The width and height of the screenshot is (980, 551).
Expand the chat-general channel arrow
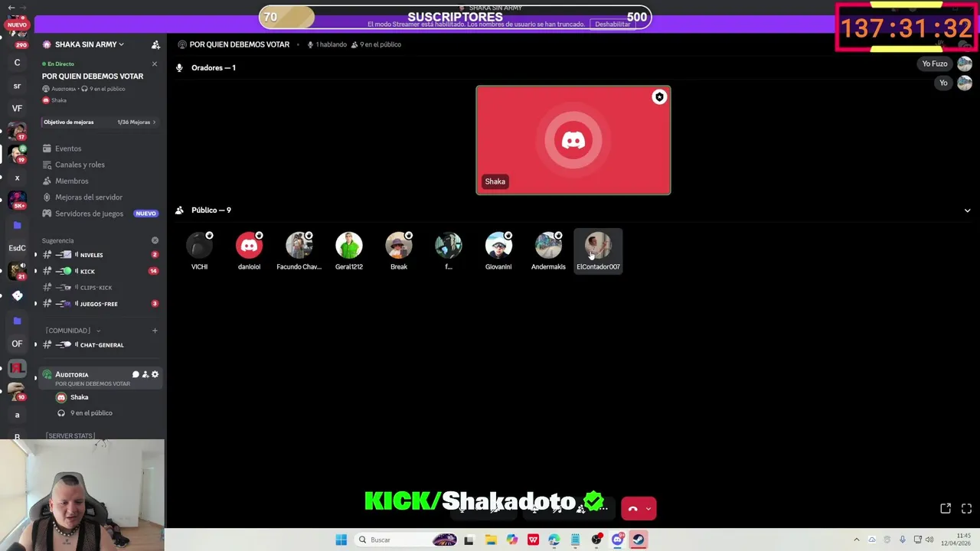click(x=35, y=345)
